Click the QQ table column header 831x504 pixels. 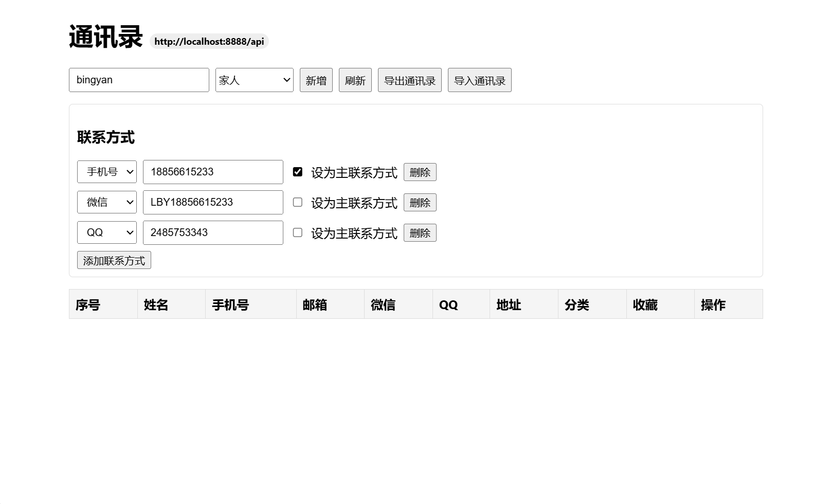(x=461, y=304)
